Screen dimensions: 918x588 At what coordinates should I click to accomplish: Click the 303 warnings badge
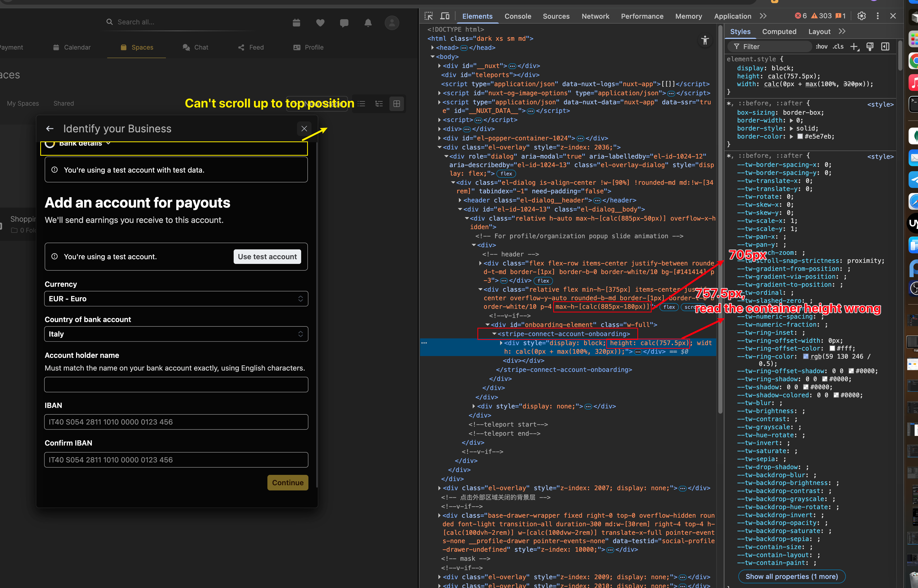[821, 16]
